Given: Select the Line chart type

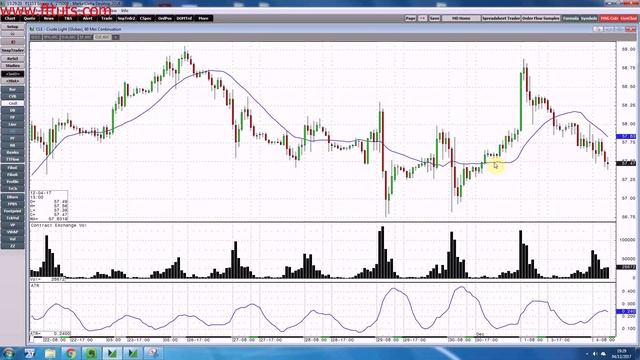Looking at the screenshot, I should [x=13, y=124].
